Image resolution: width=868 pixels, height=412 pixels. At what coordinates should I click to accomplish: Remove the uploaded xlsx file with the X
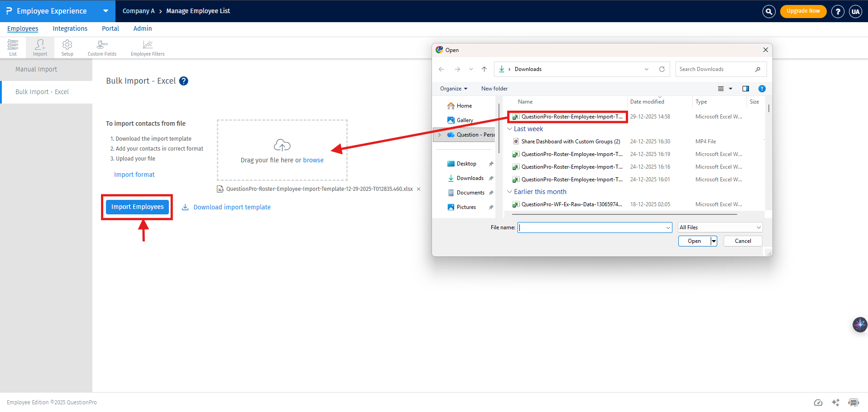419,189
